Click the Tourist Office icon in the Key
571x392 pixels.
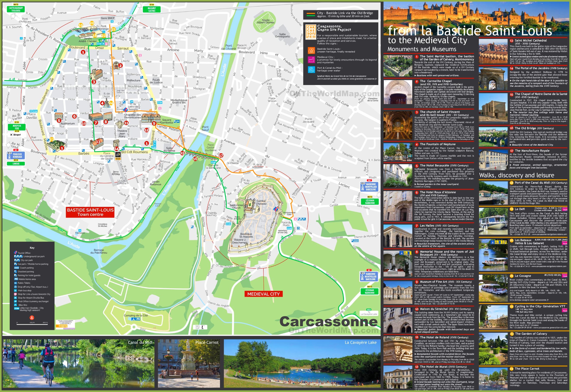click(x=16, y=252)
